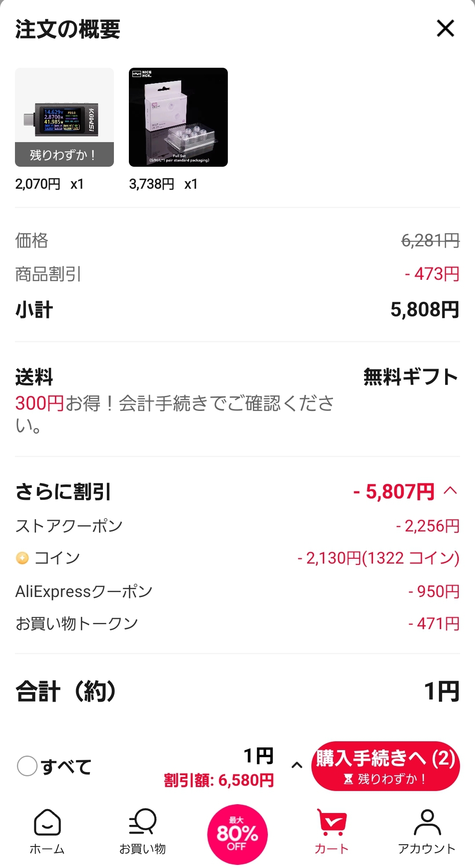Collapse the 'さらに割引' discount breakdown
This screenshot has height=868, width=475.
click(x=450, y=491)
